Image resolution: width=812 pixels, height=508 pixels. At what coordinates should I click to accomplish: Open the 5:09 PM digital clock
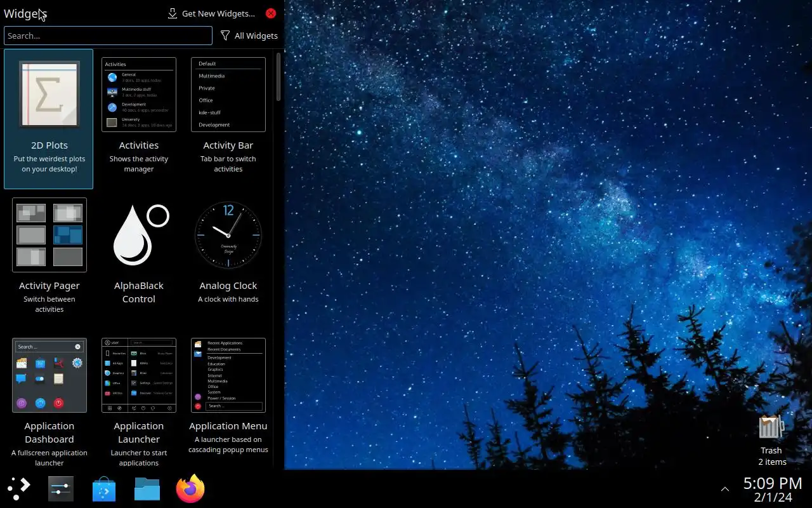(772, 489)
